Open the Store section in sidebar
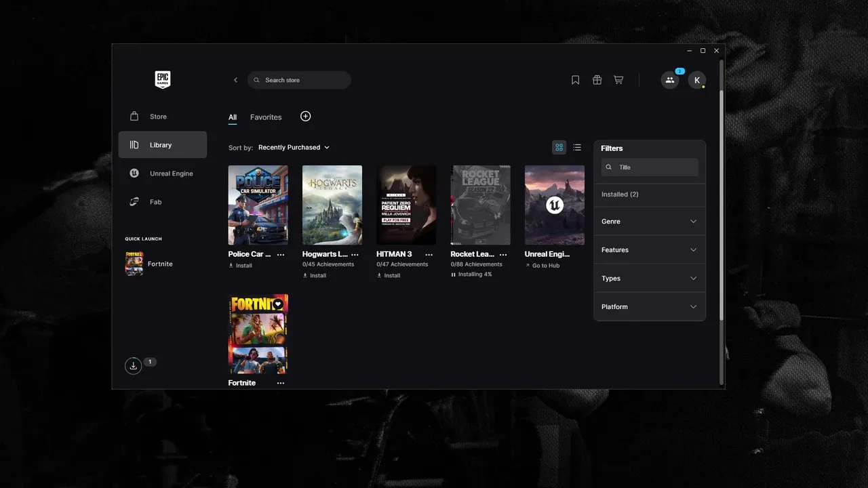This screenshot has height=488, width=868. [x=163, y=117]
